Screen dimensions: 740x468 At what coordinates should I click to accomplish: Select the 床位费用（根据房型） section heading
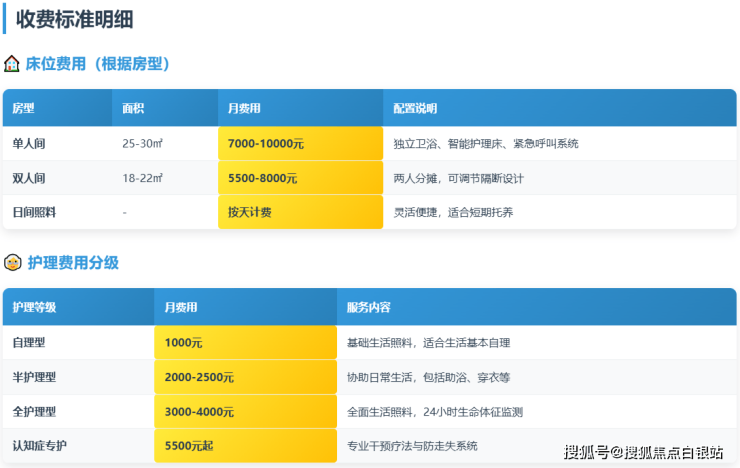click(x=97, y=64)
